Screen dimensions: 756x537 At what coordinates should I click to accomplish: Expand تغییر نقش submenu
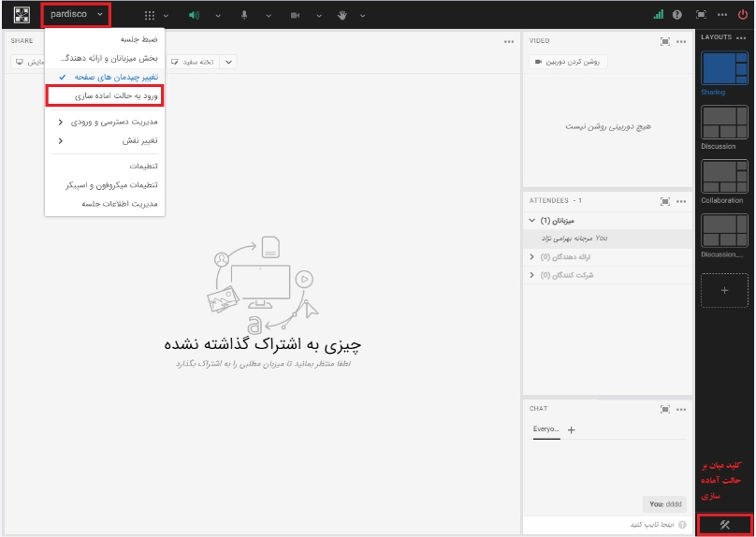(105, 140)
